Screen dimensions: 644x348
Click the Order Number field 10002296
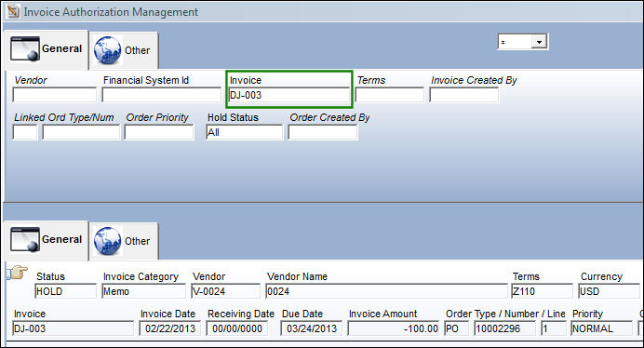[504, 328]
